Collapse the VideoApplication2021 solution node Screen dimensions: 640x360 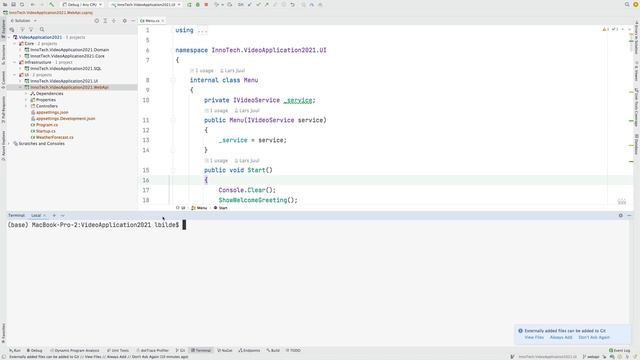(x=9, y=37)
